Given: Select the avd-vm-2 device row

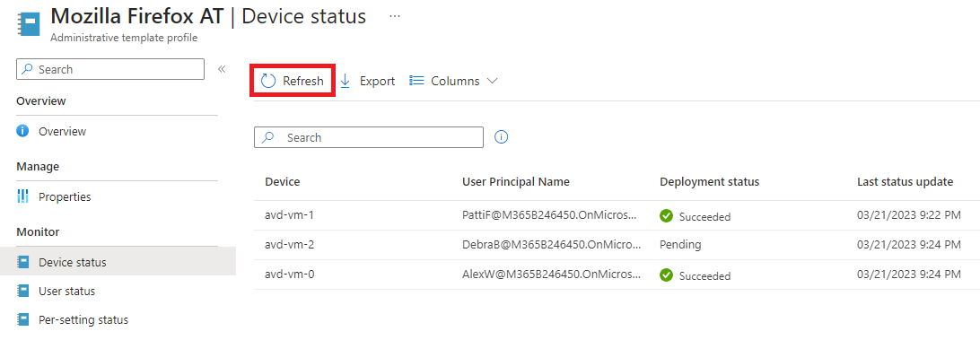Looking at the screenshot, I should tap(617, 245).
